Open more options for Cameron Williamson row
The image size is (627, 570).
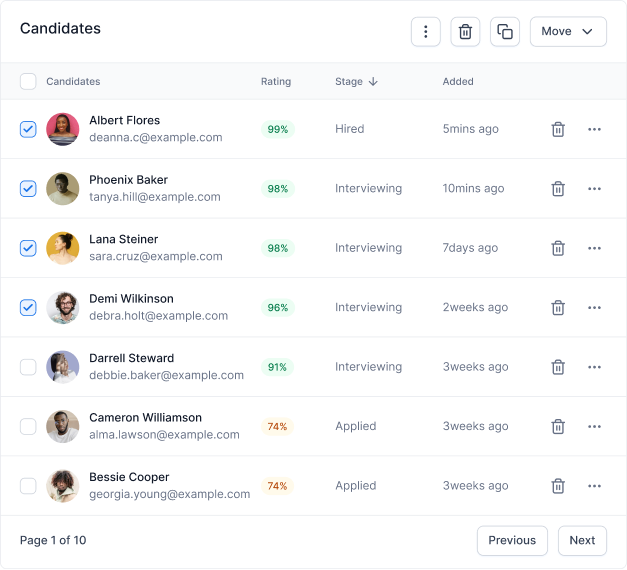(x=594, y=426)
